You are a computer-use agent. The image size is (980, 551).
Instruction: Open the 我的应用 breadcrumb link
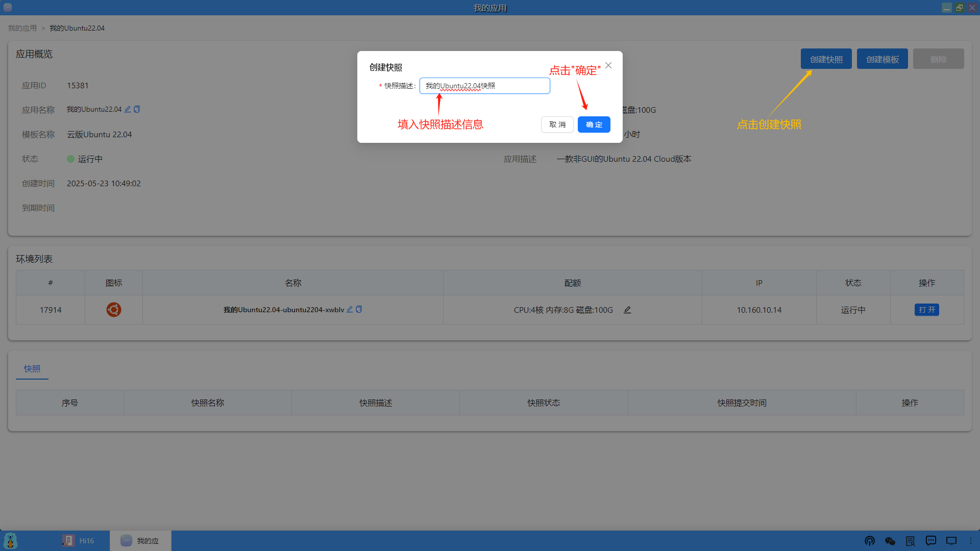tap(22, 28)
